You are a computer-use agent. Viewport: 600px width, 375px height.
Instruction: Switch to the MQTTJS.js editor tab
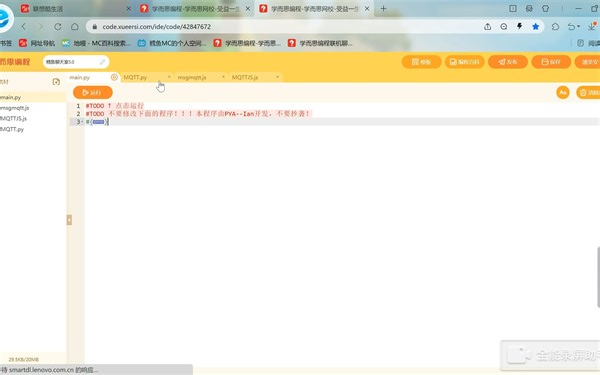(x=245, y=77)
